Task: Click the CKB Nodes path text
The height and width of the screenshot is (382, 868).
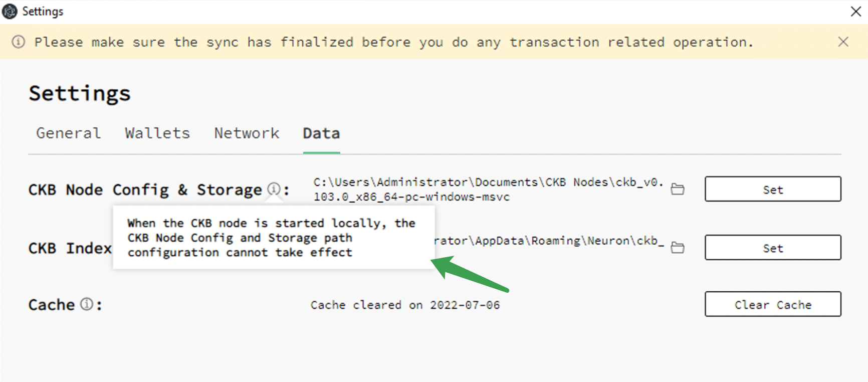Action: tap(489, 189)
